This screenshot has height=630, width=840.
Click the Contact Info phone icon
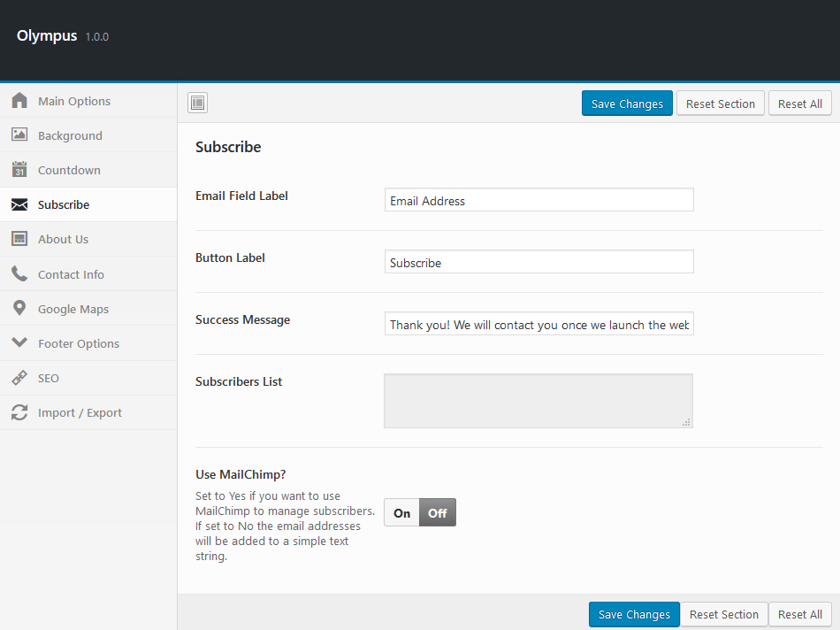click(19, 274)
